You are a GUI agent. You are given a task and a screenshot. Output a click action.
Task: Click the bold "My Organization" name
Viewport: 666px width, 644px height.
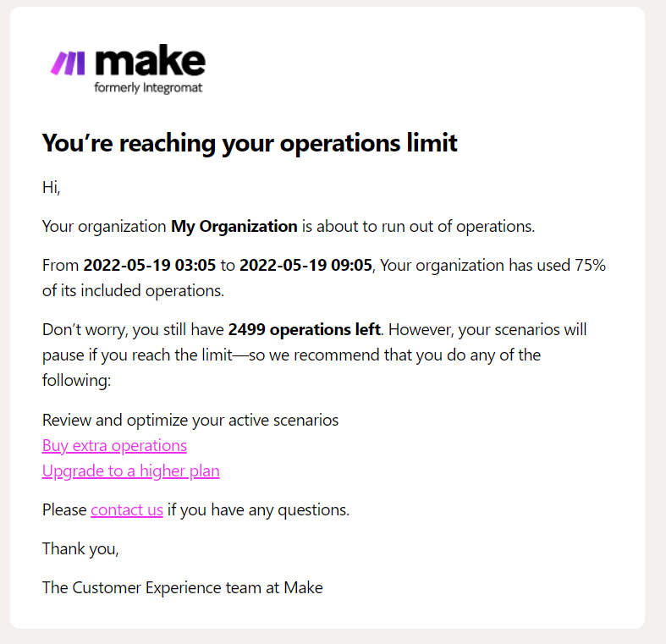click(x=234, y=227)
